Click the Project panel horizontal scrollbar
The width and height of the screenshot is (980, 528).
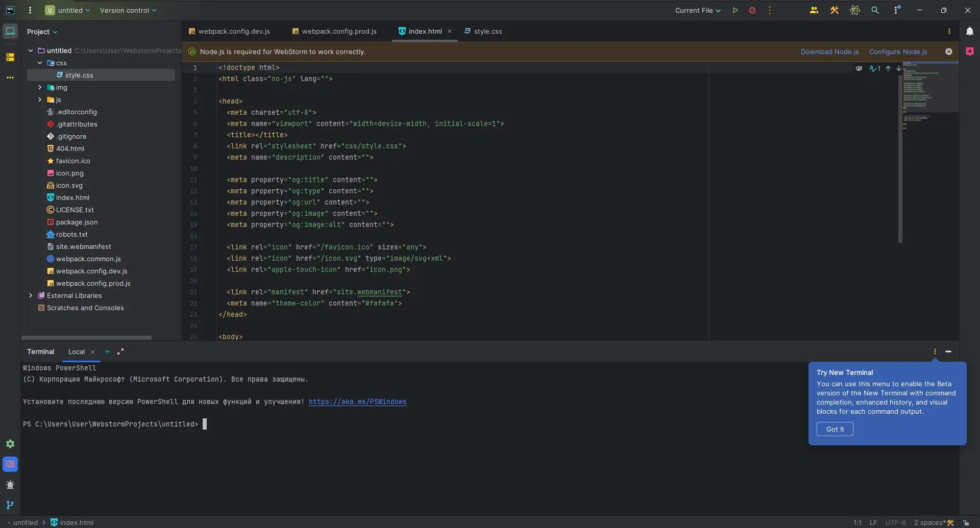click(x=87, y=338)
